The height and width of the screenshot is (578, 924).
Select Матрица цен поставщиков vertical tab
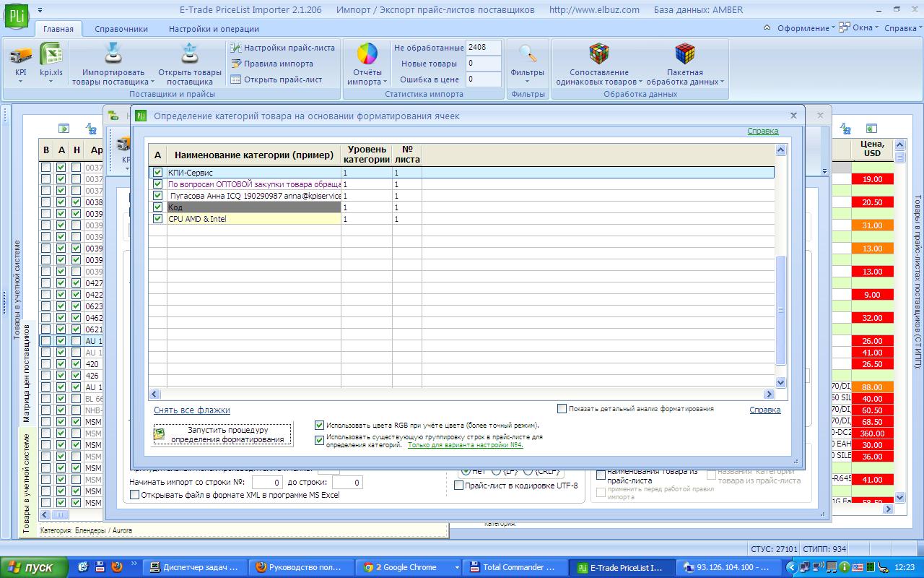tap(27, 373)
